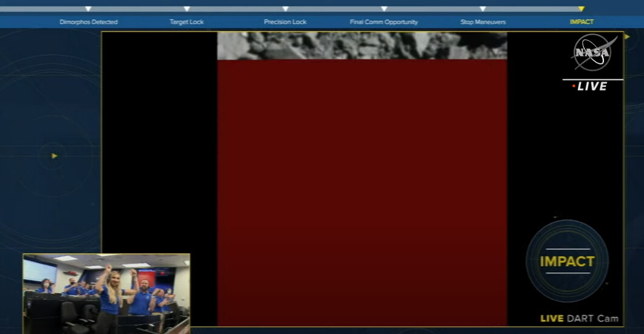Click the NASA logo
The height and width of the screenshot is (334, 644).
592,53
